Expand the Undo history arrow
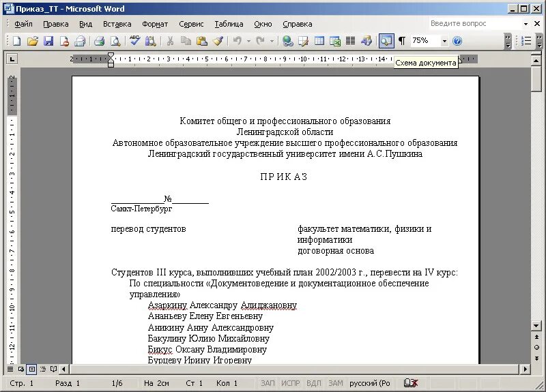Image resolution: width=546 pixels, height=392 pixels. [x=248, y=41]
